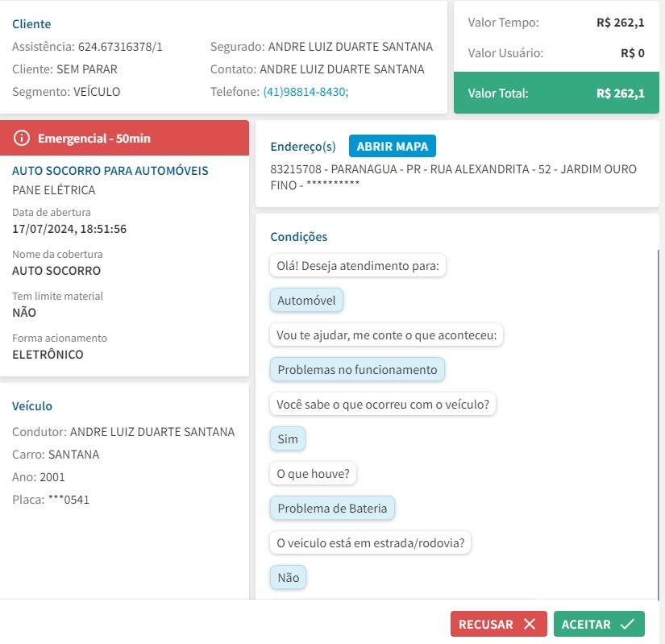Click the AUTO SOCORRO PARA AUTOMÓVEIS heading

110,171
